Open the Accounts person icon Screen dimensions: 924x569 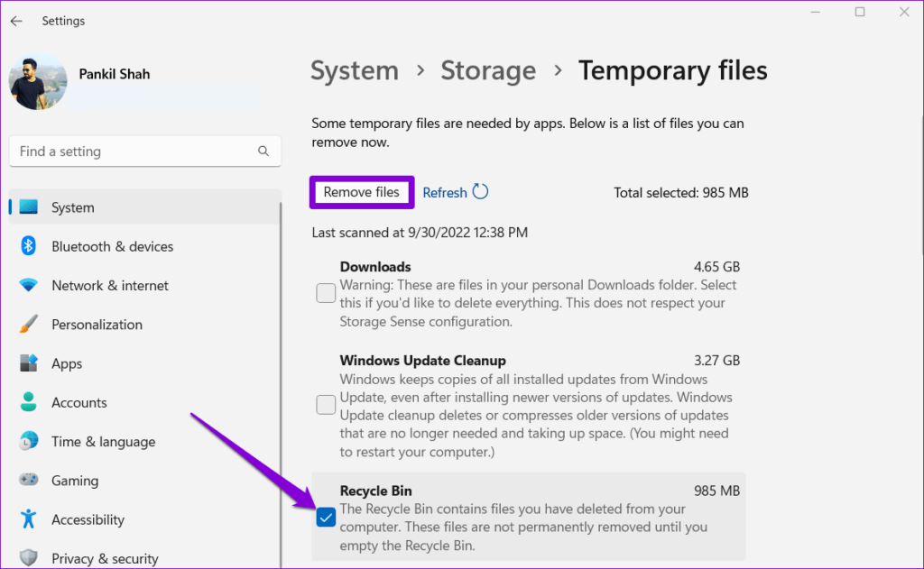point(28,402)
